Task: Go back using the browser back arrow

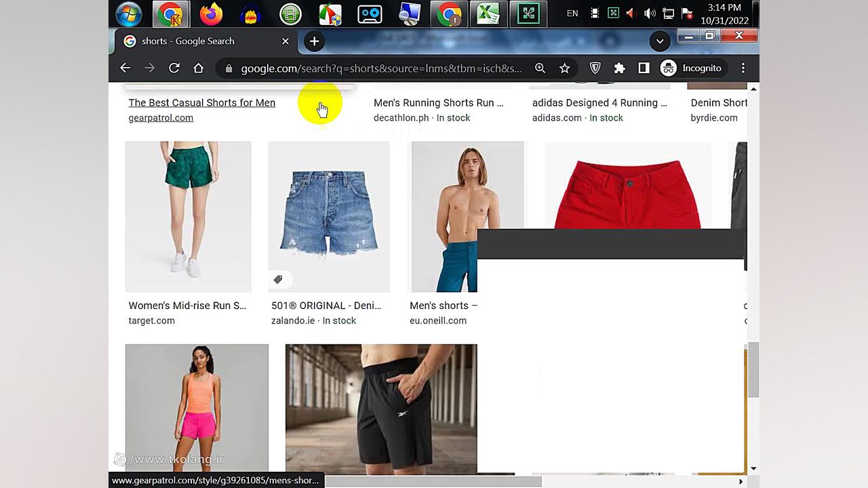Action: pos(125,68)
